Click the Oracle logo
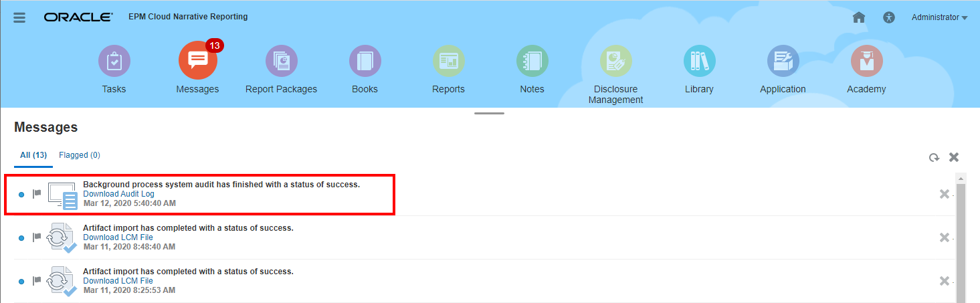The height and width of the screenshot is (303, 980). tap(78, 17)
